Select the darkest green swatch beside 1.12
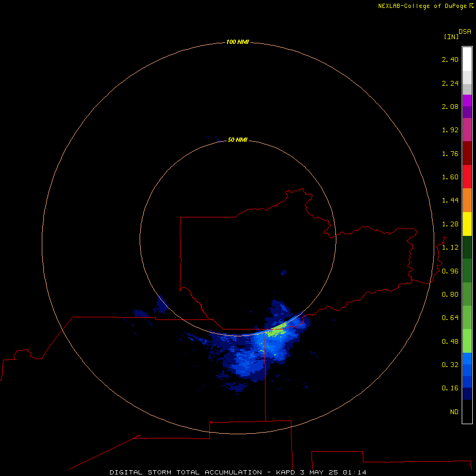The image size is (476, 476). pyautogui.click(x=467, y=248)
